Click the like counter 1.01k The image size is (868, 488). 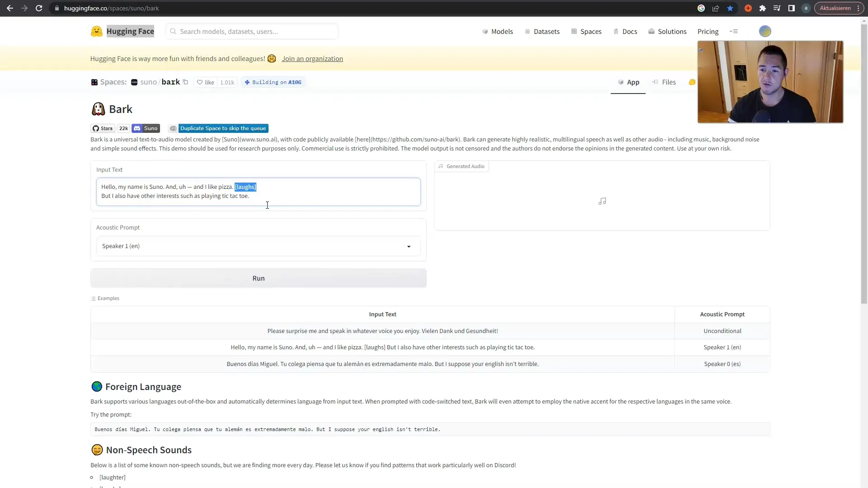(226, 82)
